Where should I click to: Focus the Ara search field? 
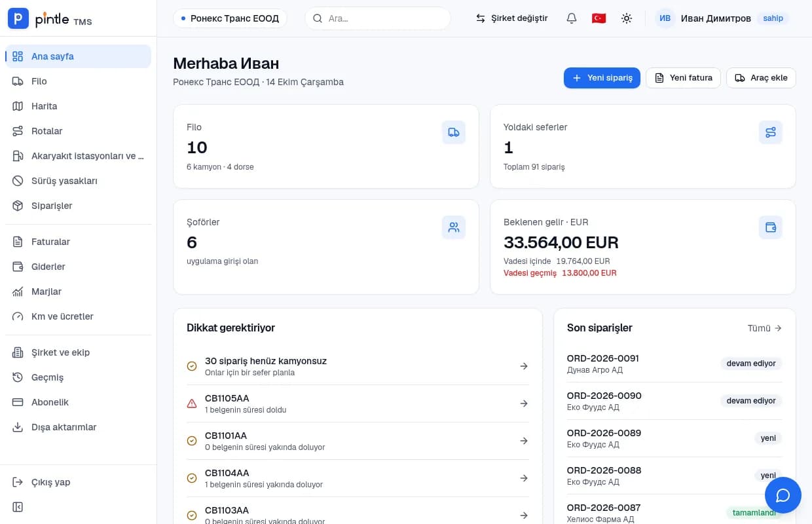point(378,18)
